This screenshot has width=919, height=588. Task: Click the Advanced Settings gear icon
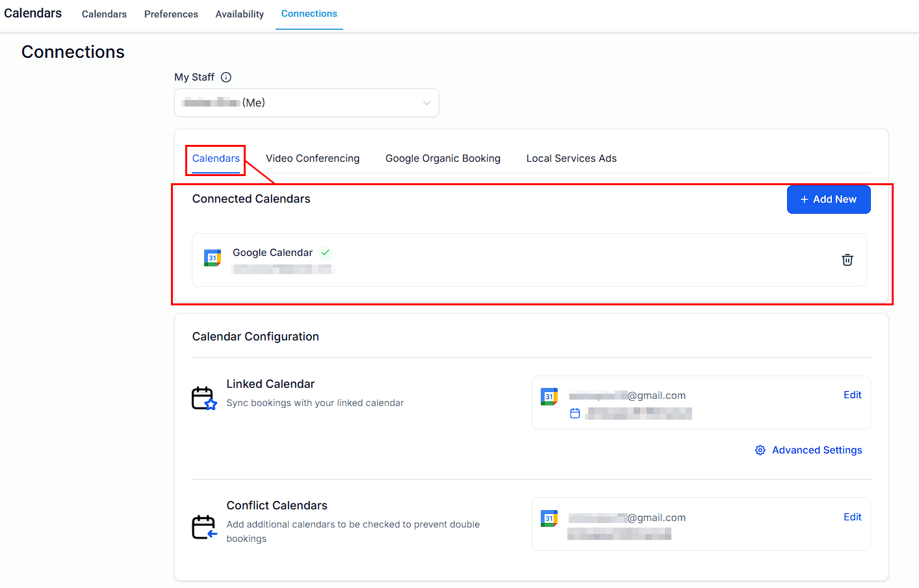pos(760,450)
